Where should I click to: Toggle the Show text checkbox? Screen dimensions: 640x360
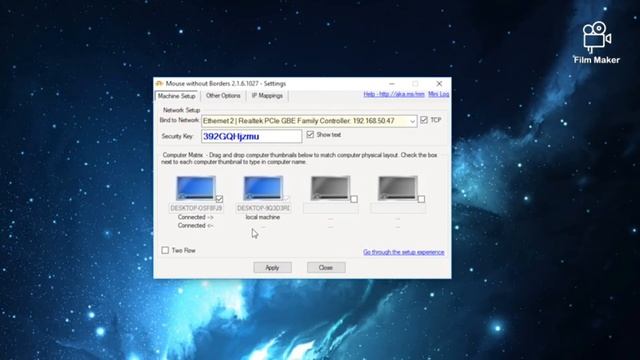(x=310, y=134)
